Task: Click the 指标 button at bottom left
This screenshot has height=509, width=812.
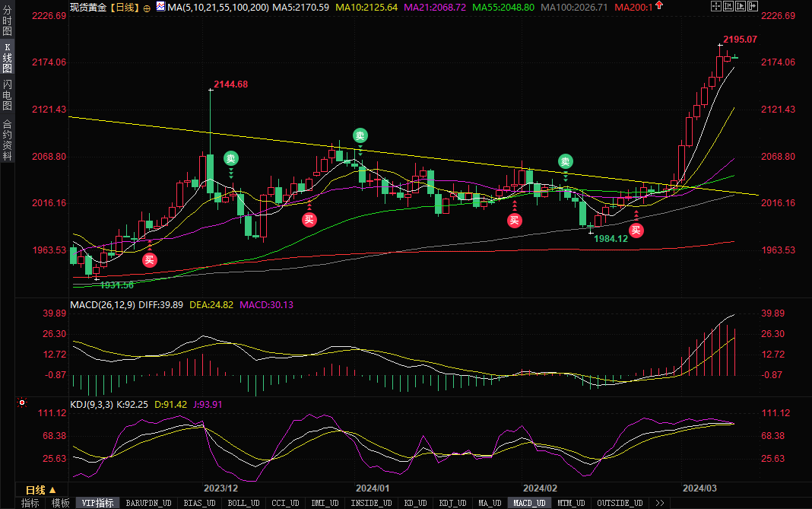Action: coord(30,503)
